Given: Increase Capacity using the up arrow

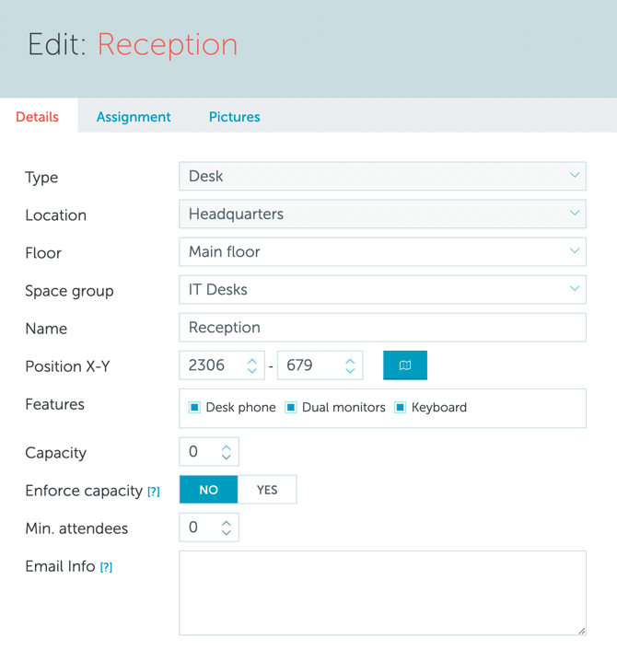Looking at the screenshot, I should click(227, 446).
